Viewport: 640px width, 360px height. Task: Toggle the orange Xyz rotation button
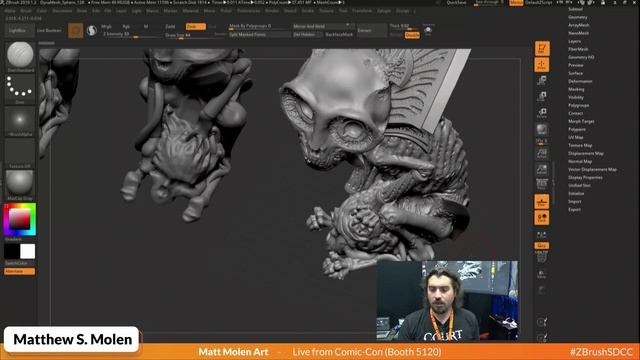tap(542, 246)
